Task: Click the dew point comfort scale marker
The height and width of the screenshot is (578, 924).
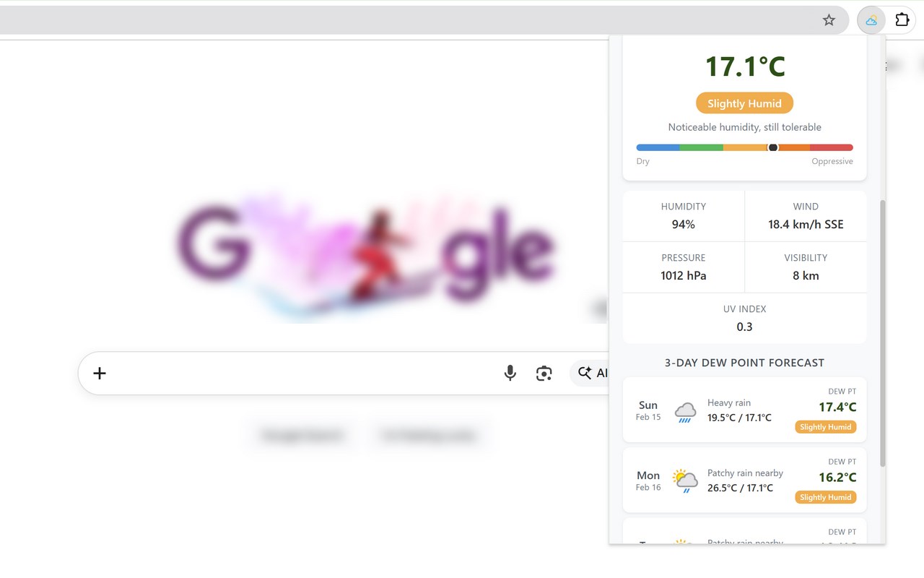Action: coord(773,147)
